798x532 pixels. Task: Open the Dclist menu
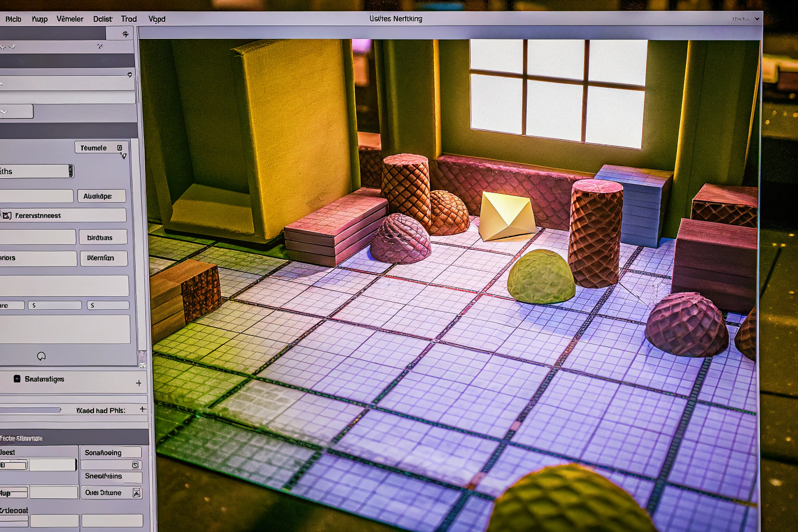102,19
